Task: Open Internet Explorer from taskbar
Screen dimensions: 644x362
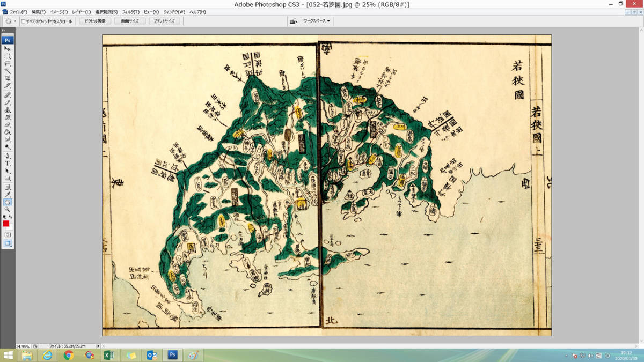Action: (x=48, y=356)
